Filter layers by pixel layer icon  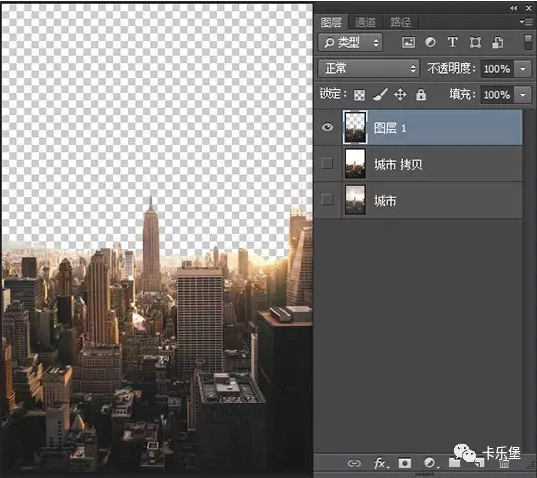408,42
